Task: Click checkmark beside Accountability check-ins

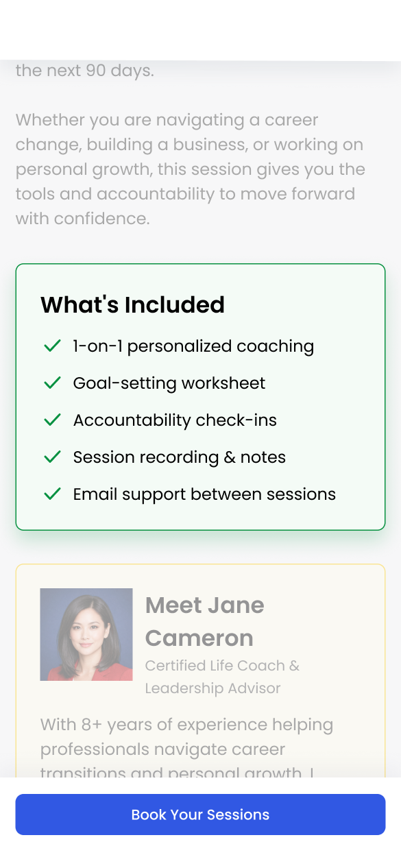Action: tap(53, 420)
